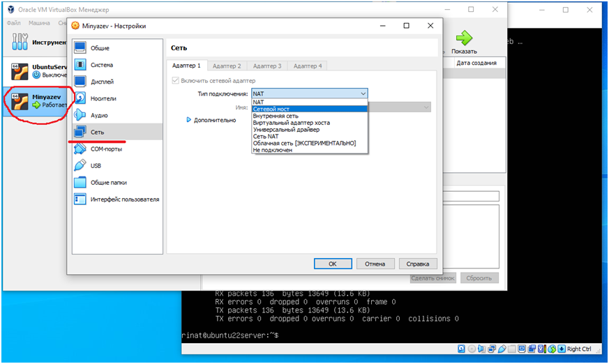The height and width of the screenshot is (364, 609).
Task: Click the Справка button
Action: [418, 264]
